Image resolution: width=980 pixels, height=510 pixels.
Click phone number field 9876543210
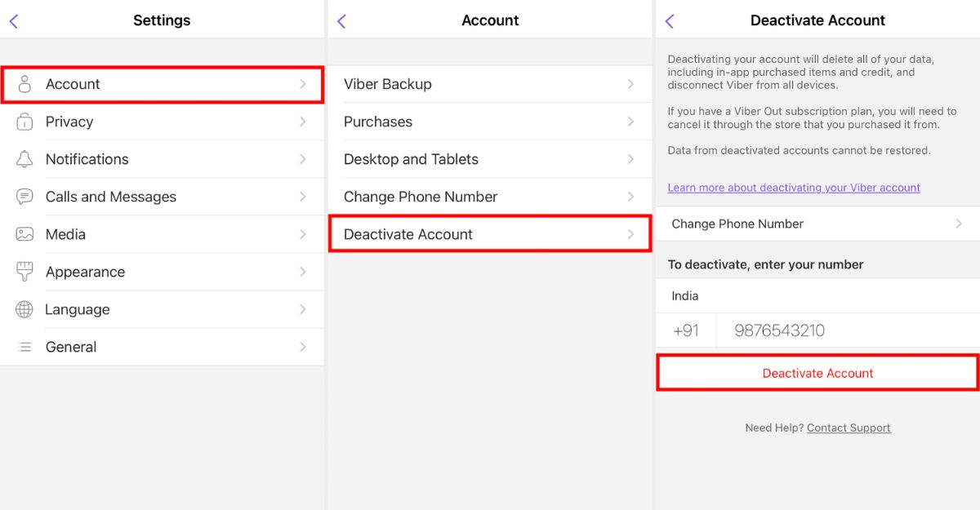pos(849,330)
